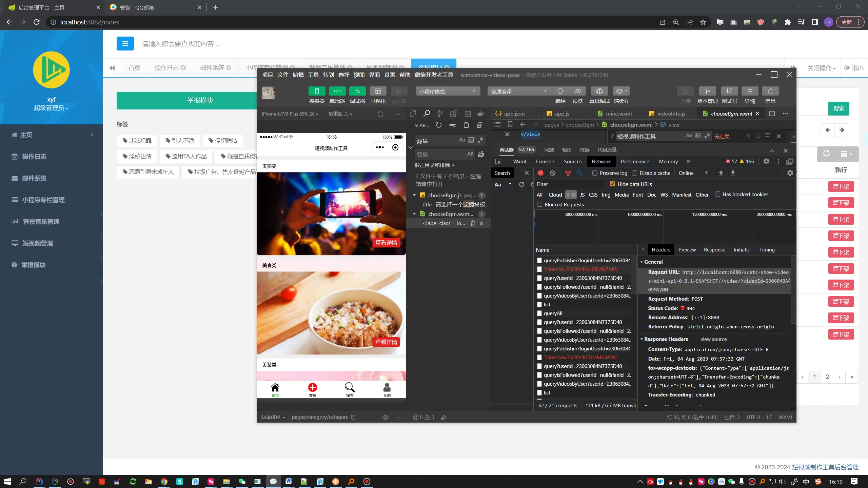
Task: Click the Clear network log icon
Action: (553, 173)
